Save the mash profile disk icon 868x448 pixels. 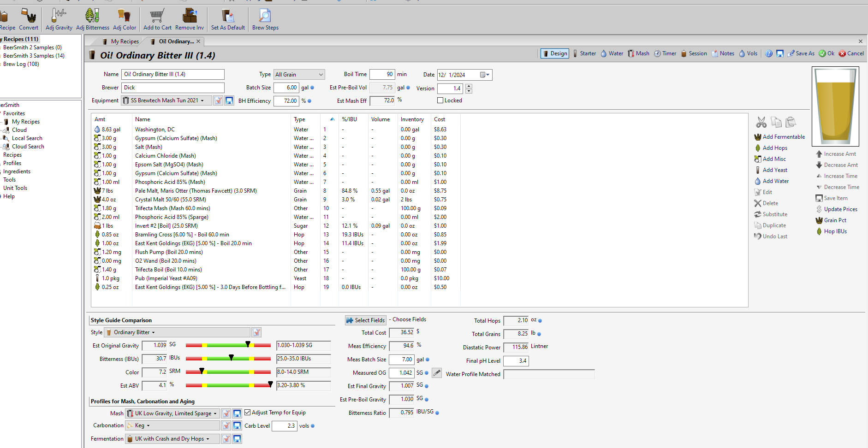click(237, 413)
